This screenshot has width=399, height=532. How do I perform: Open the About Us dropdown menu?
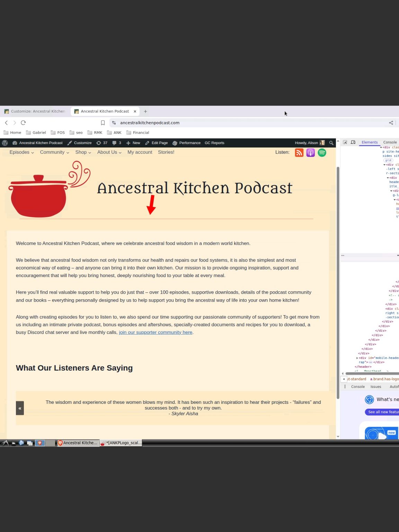pos(109,152)
